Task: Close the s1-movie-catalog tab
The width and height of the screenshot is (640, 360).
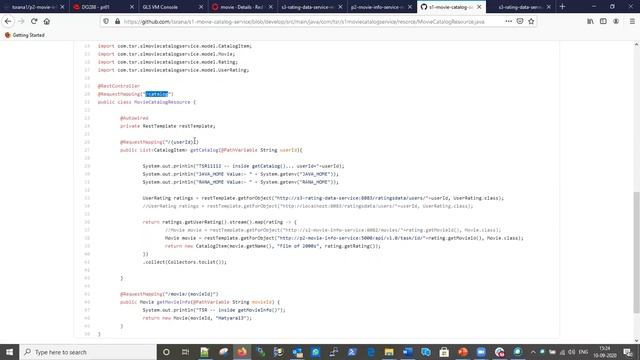Action: tap(479, 7)
